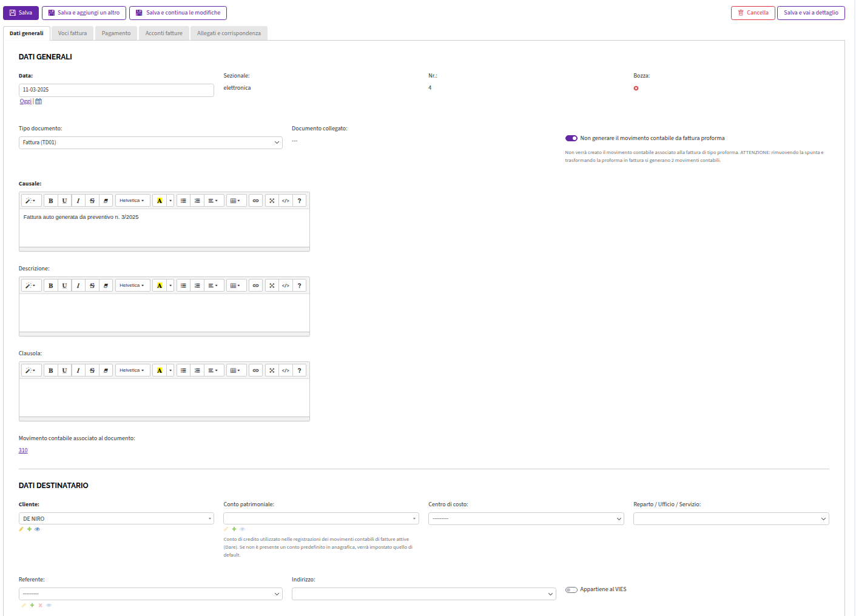
Task: Click the code view icon in Causale editor
Action: pos(286,201)
